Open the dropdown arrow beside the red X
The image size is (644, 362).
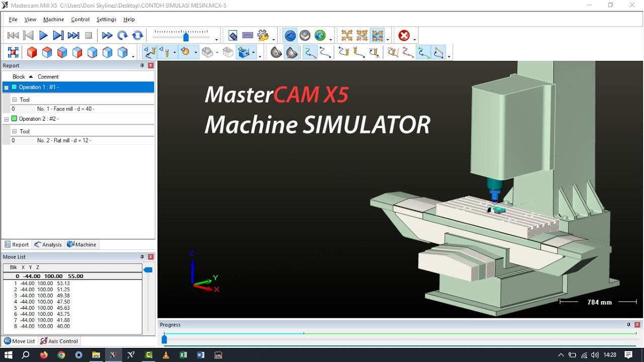(x=415, y=39)
